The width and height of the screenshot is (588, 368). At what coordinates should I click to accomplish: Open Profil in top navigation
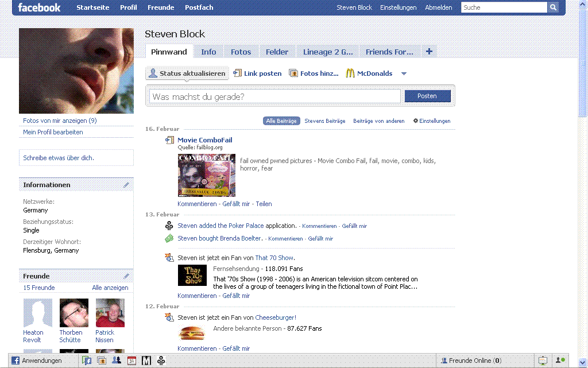pyautogui.click(x=128, y=7)
